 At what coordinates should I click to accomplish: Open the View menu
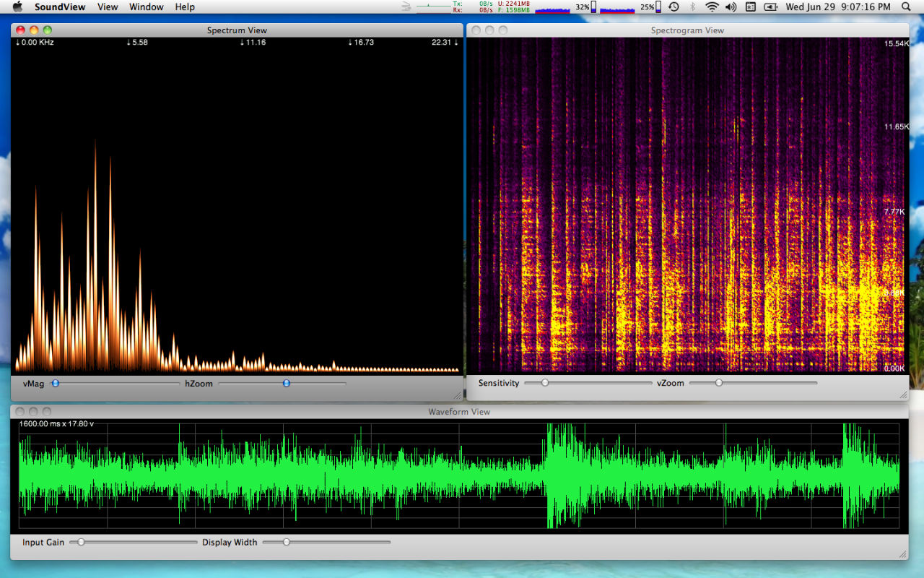tap(108, 7)
